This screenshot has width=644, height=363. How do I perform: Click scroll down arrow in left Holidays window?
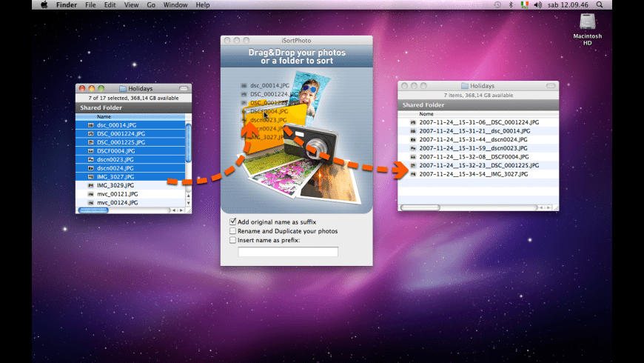coord(189,203)
